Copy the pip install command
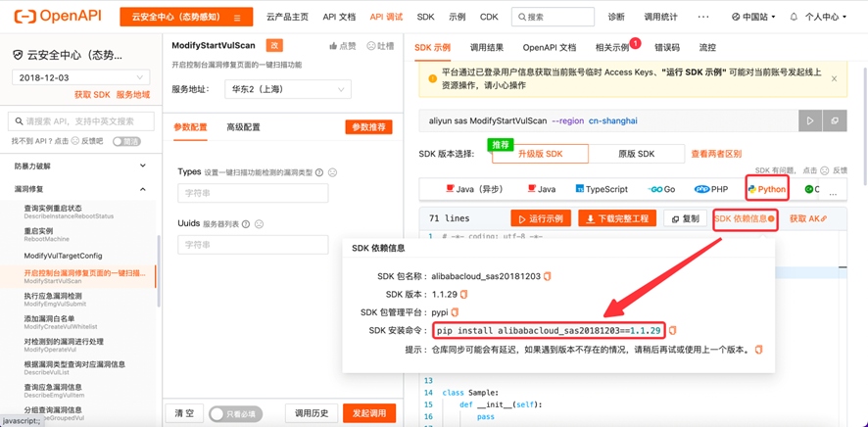The height and width of the screenshot is (427, 868). click(x=673, y=331)
